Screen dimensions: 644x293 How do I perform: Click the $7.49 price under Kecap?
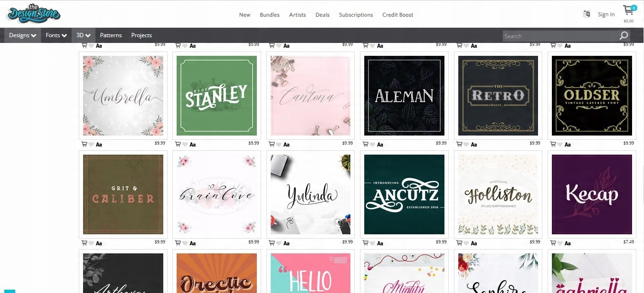pyautogui.click(x=629, y=242)
